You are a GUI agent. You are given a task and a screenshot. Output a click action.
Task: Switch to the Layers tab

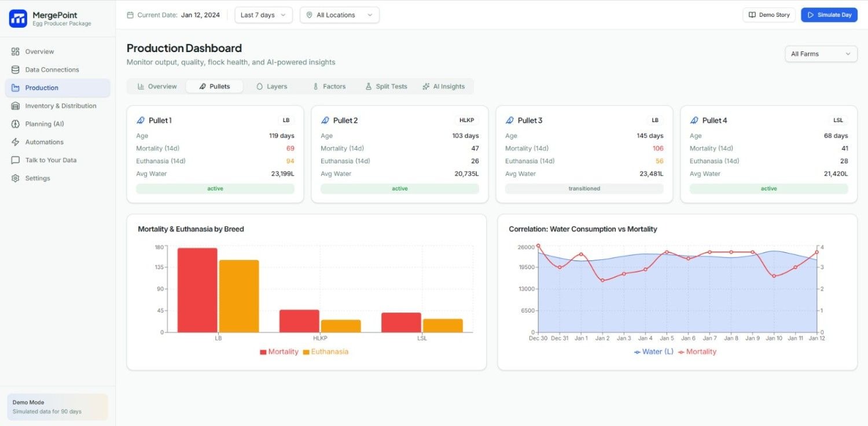pos(271,86)
